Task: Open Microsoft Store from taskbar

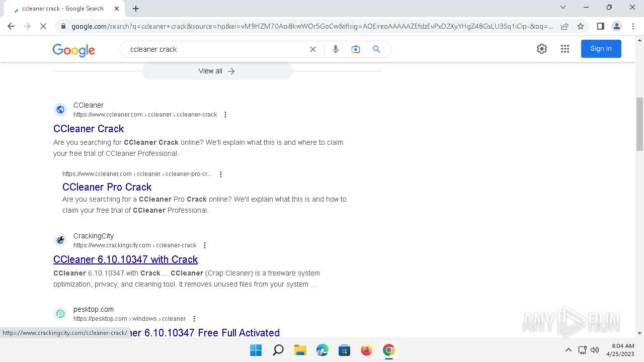Action: click(344, 350)
